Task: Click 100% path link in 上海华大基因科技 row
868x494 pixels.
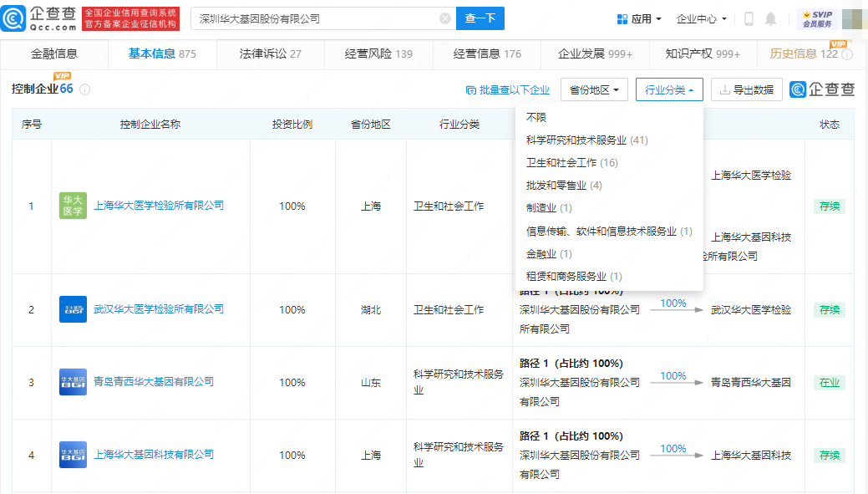Action: [673, 449]
